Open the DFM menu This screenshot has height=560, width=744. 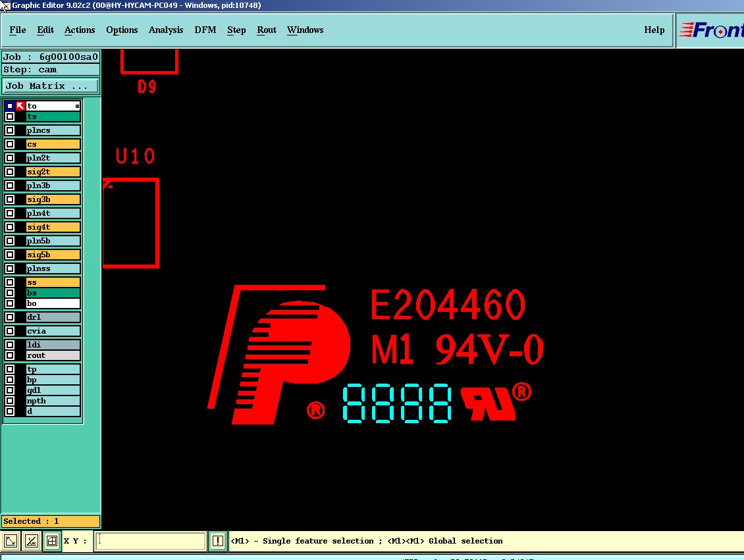[205, 30]
